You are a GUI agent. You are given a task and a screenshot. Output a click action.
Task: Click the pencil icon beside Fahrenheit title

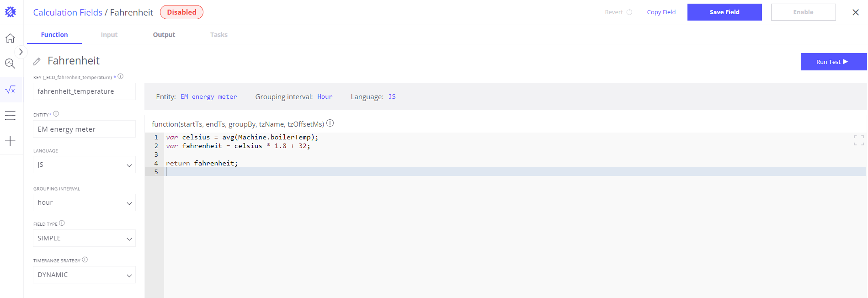[37, 61]
